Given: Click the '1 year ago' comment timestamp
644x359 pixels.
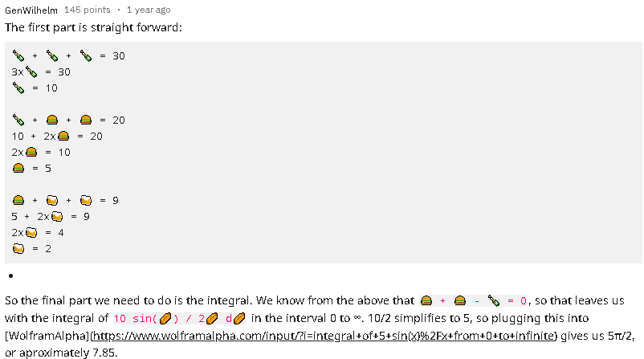Looking at the screenshot, I should [149, 10].
